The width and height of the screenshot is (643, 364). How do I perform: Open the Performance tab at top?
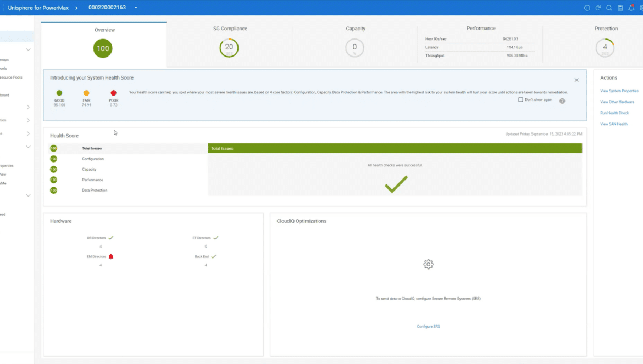481,44
